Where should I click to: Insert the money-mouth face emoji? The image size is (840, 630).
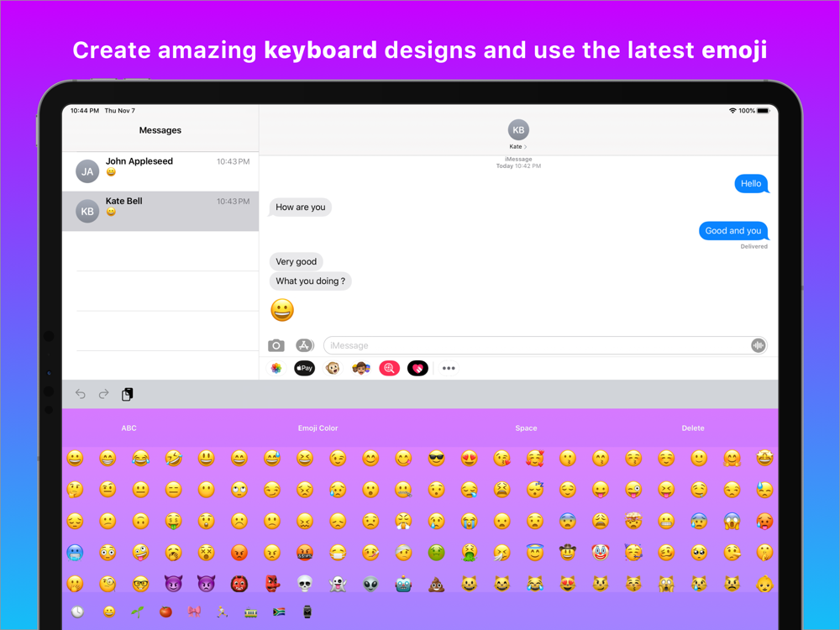point(174,522)
